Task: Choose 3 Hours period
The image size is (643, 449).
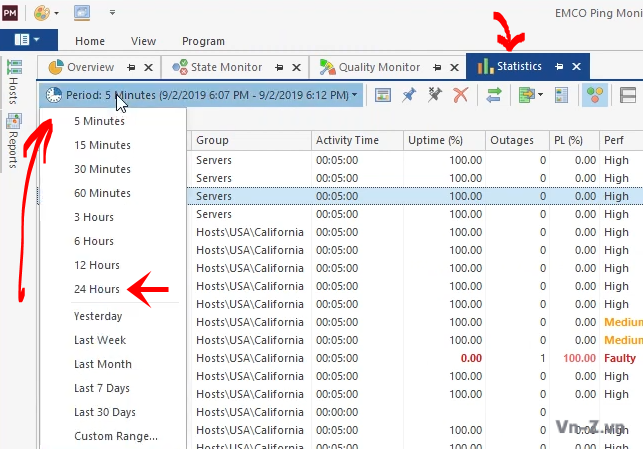Action: (113, 217)
